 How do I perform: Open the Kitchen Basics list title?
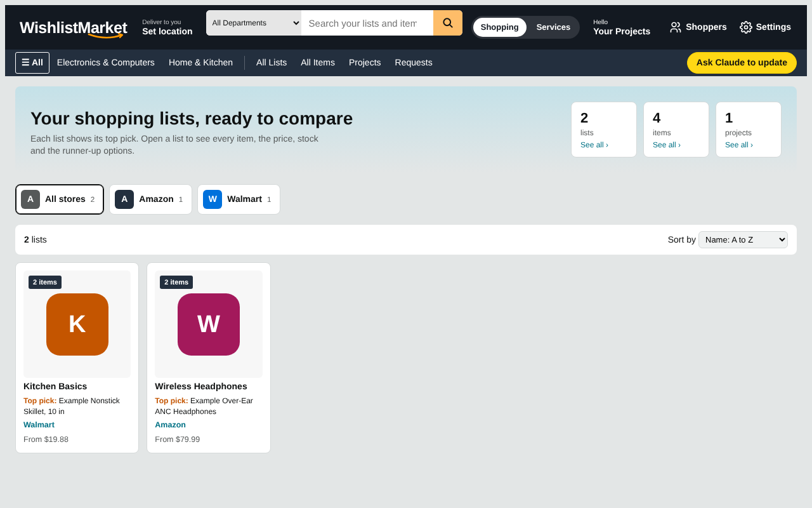click(x=55, y=386)
